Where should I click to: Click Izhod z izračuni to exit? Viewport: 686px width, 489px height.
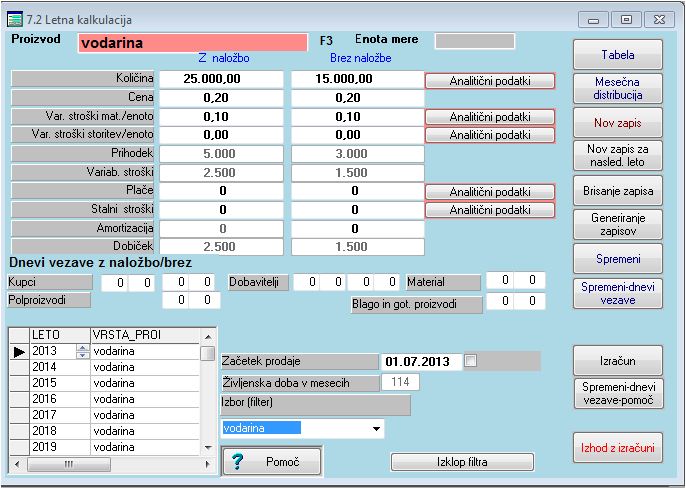pyautogui.click(x=617, y=447)
